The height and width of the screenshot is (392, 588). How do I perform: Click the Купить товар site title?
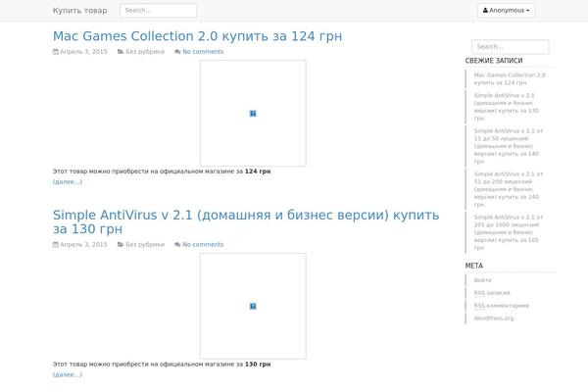pyautogui.click(x=79, y=11)
